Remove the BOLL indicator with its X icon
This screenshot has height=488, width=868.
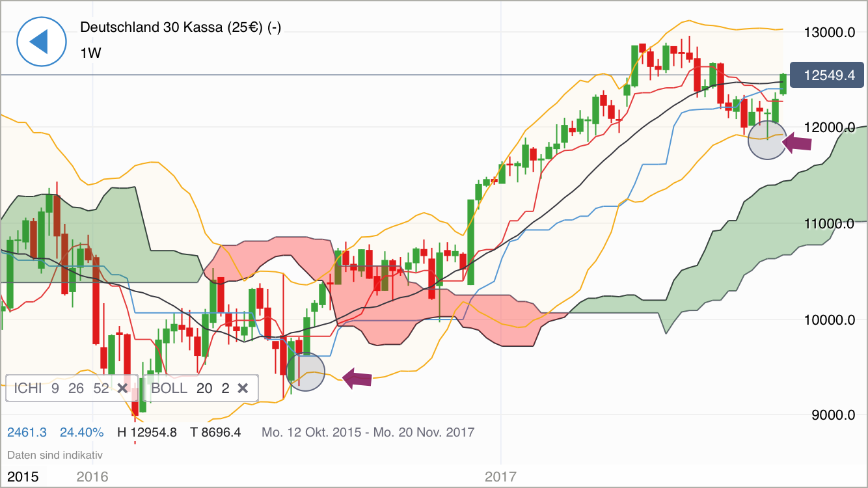243,388
